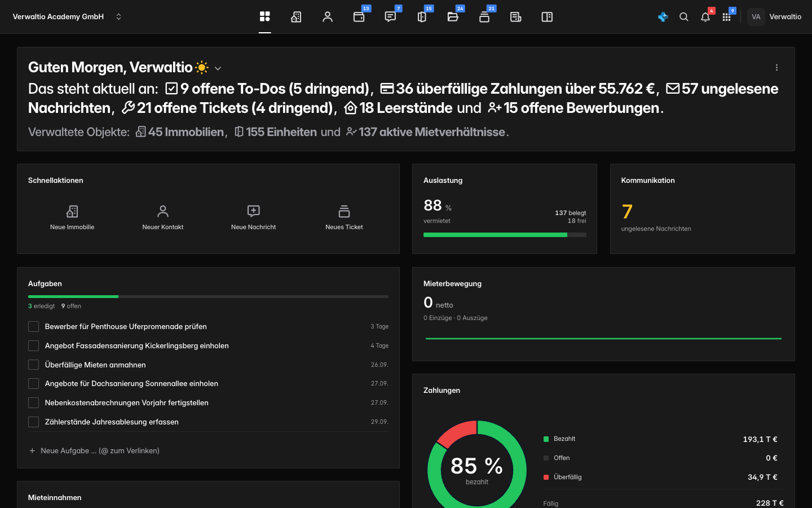Screen dimensions: 812x508
Task: Open the contacts person icon in top navigation
Action: (328, 17)
